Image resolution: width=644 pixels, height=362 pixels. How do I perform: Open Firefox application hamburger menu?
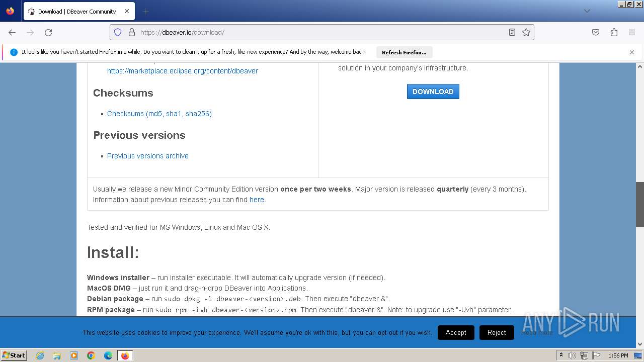pyautogui.click(x=632, y=32)
